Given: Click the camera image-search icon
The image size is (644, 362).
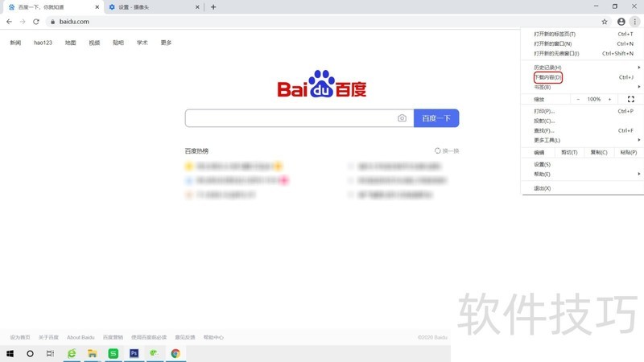Looking at the screenshot, I should tap(402, 118).
